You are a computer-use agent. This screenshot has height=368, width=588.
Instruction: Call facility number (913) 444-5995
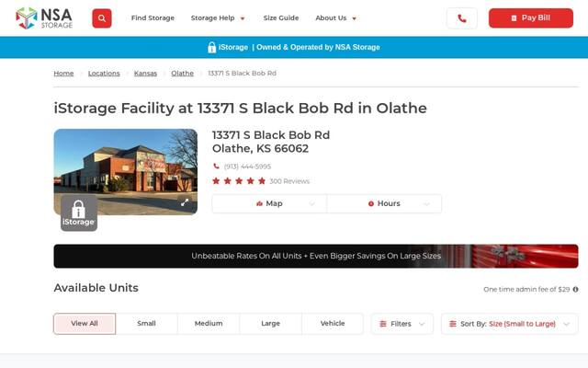247,167
